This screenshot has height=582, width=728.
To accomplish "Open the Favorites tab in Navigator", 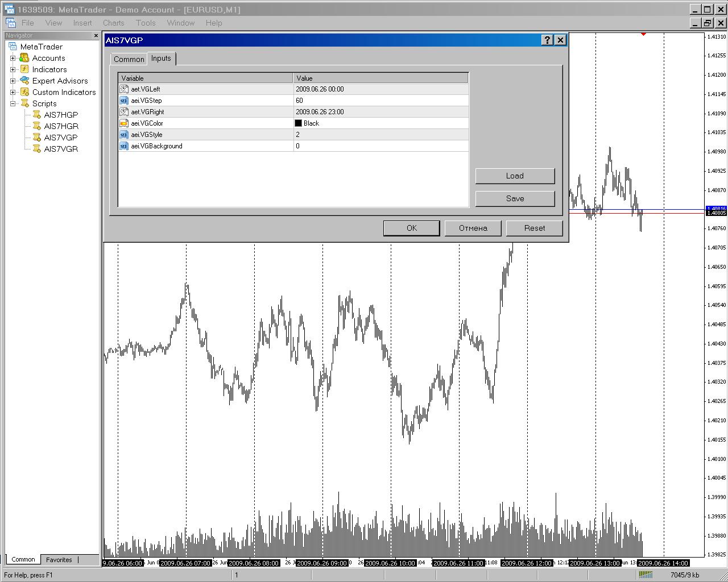I will point(59,560).
